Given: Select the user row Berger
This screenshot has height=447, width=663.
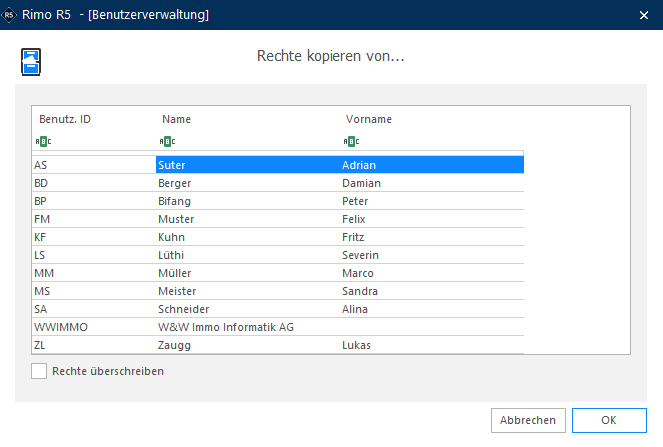Looking at the screenshot, I should [x=278, y=183].
